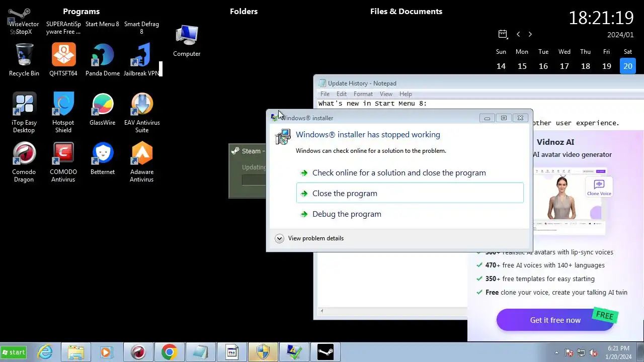
Task: Open Google Chrome from the taskbar
Action: (x=169, y=352)
